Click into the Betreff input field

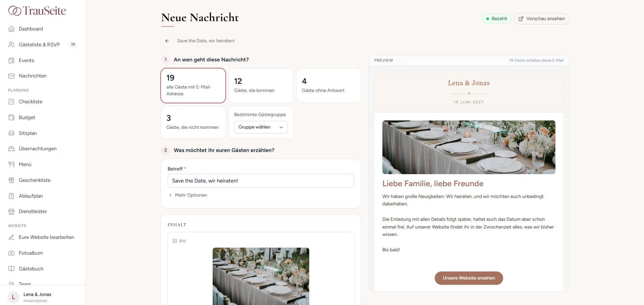click(261, 181)
